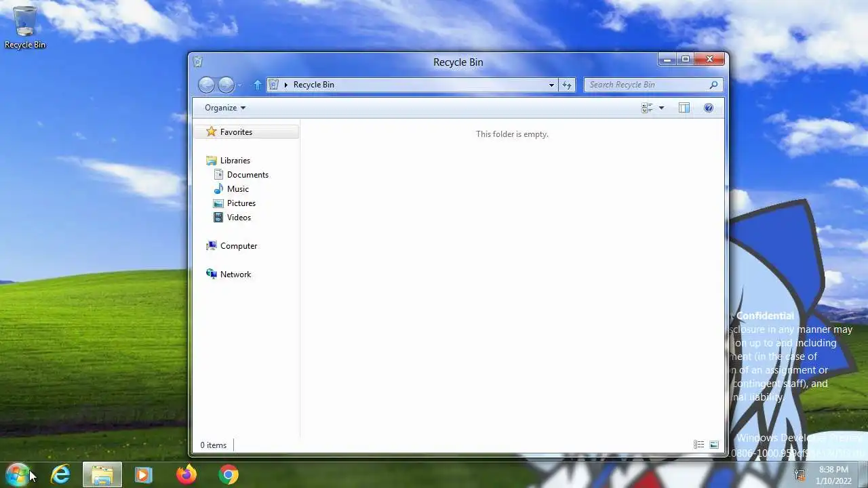Go up one level with the blue up arrow

pyautogui.click(x=257, y=85)
